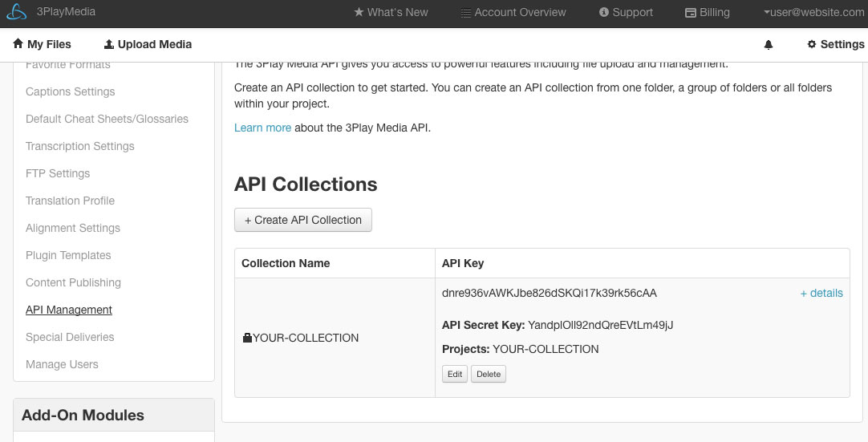Open the What's New menu item
This screenshot has width=868, height=442.
[391, 12]
